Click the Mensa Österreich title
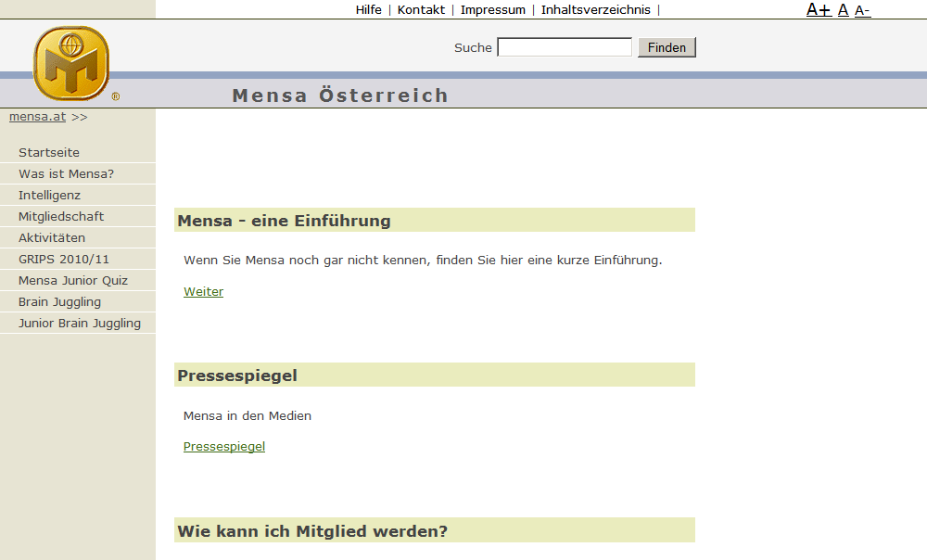The image size is (927, 560). [340, 95]
